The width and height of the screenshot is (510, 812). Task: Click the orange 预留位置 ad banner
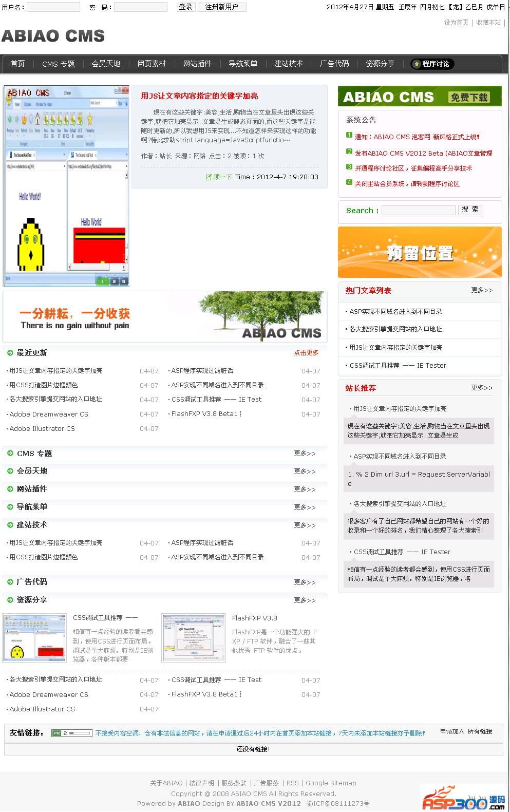pyautogui.click(x=420, y=252)
